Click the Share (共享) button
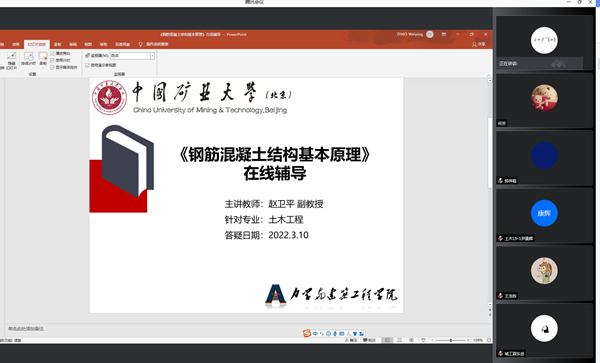The height and width of the screenshot is (363, 600). click(x=479, y=44)
